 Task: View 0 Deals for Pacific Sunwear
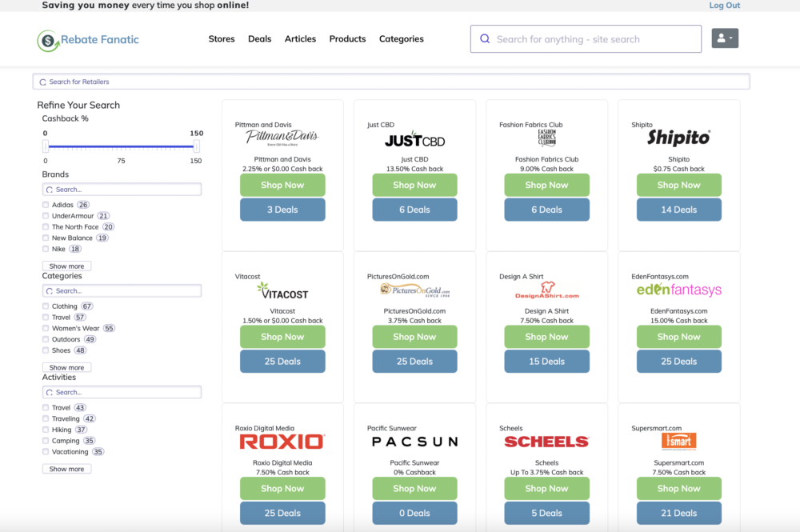point(414,513)
